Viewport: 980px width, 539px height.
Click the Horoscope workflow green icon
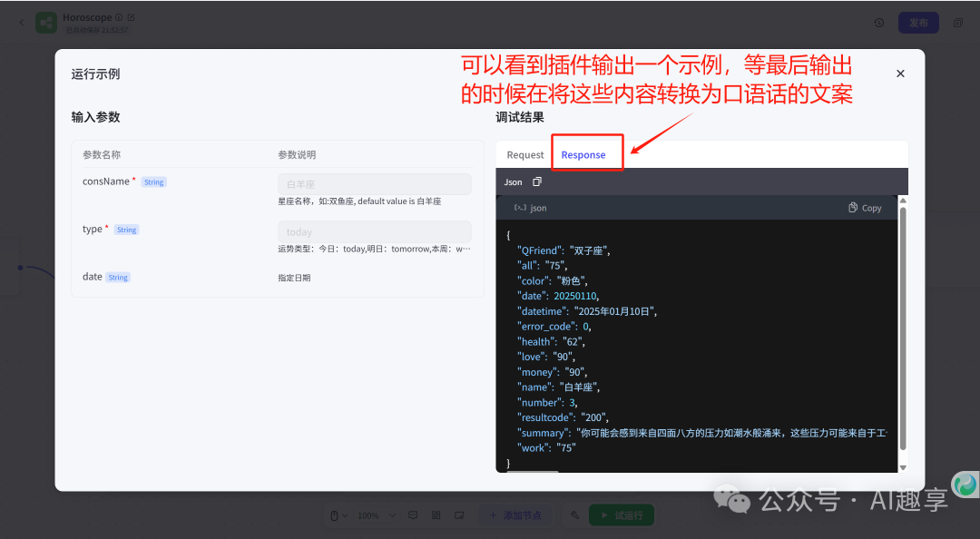(x=46, y=23)
